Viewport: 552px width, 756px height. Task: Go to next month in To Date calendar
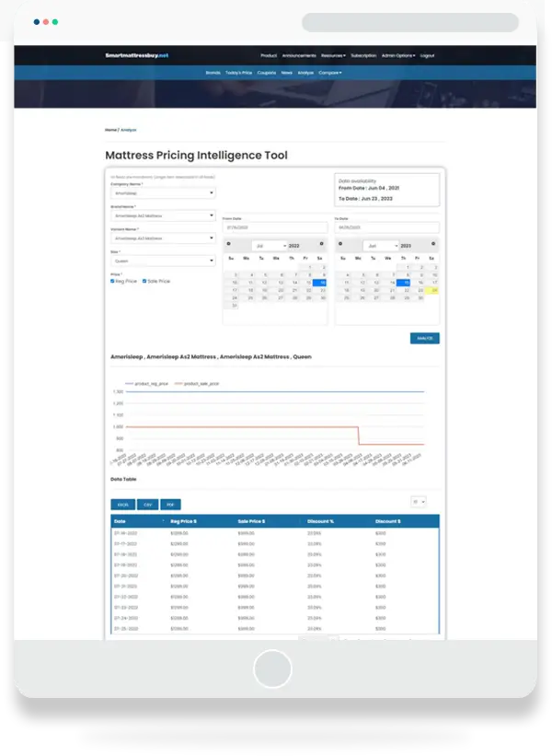[433, 244]
